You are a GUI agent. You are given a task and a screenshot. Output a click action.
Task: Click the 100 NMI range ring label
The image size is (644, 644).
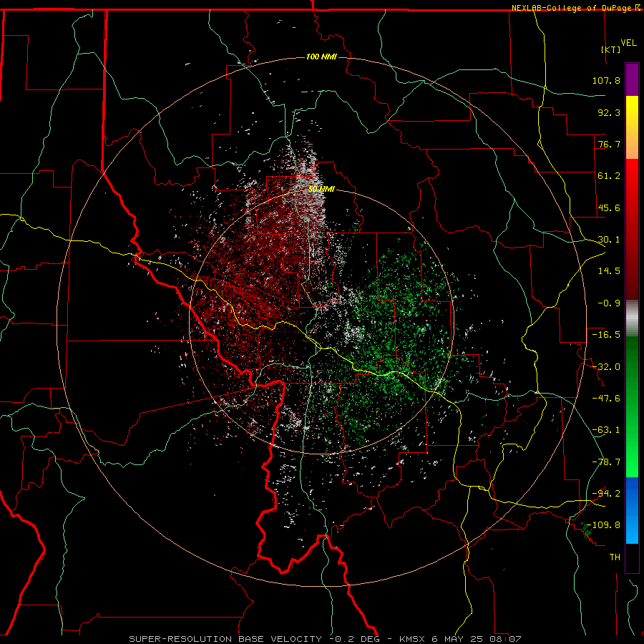[x=321, y=57]
